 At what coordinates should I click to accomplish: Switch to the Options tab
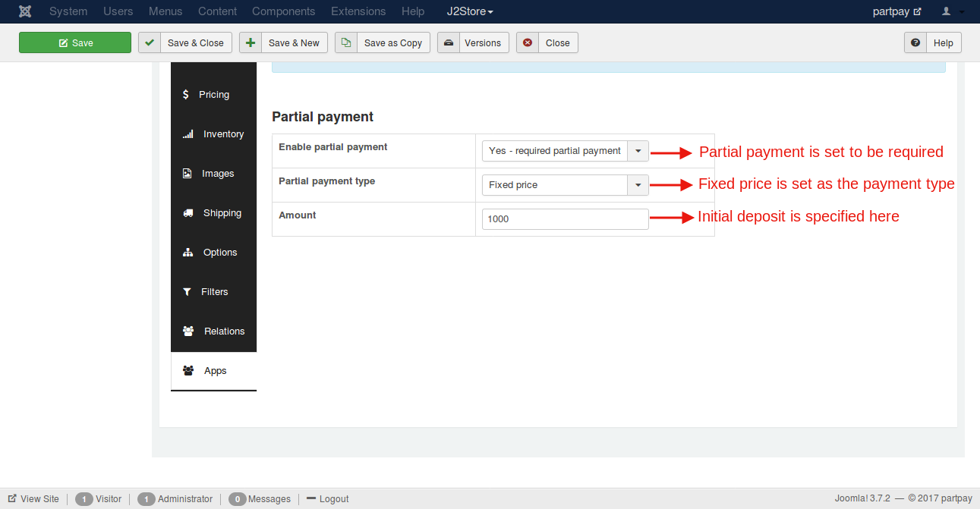tap(213, 253)
